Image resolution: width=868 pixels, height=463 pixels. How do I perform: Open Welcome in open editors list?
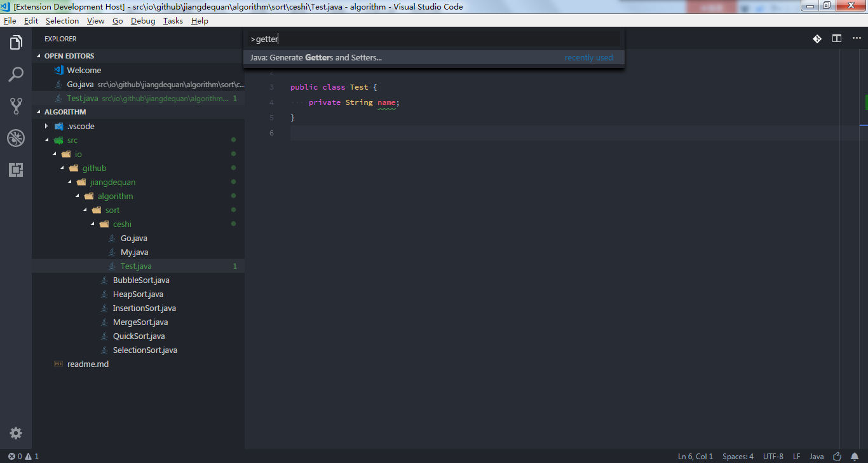point(138,70)
